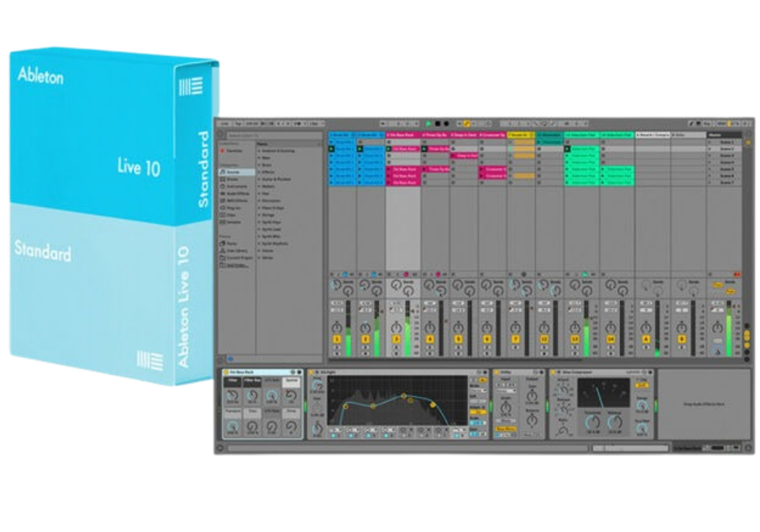Open the Sounds category in the browser
Image resolution: width=760 pixels, height=532 pixels.
coord(234,173)
